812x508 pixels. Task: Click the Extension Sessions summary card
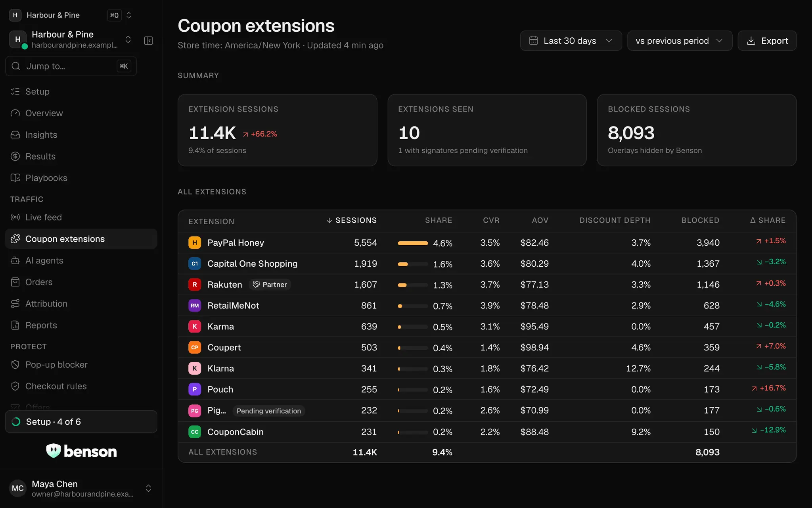(277, 130)
